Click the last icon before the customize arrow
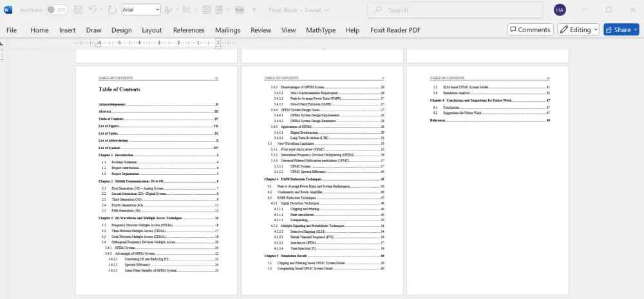 240,10
